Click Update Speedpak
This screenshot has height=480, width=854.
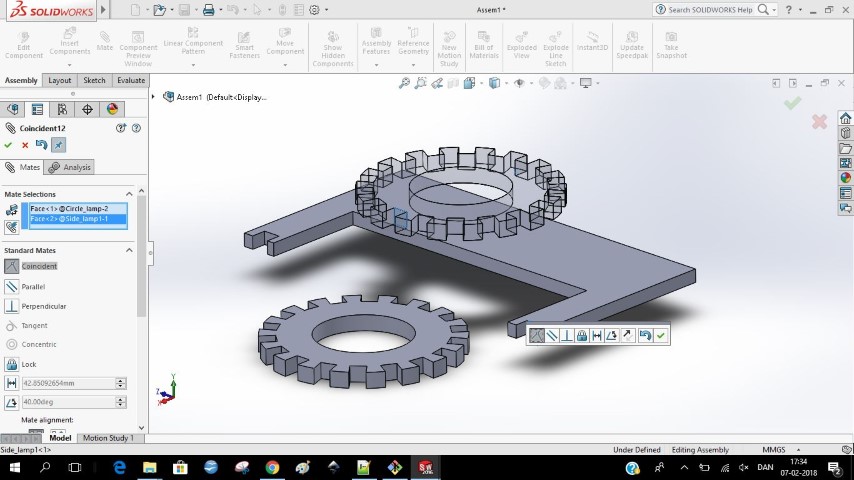click(632, 45)
